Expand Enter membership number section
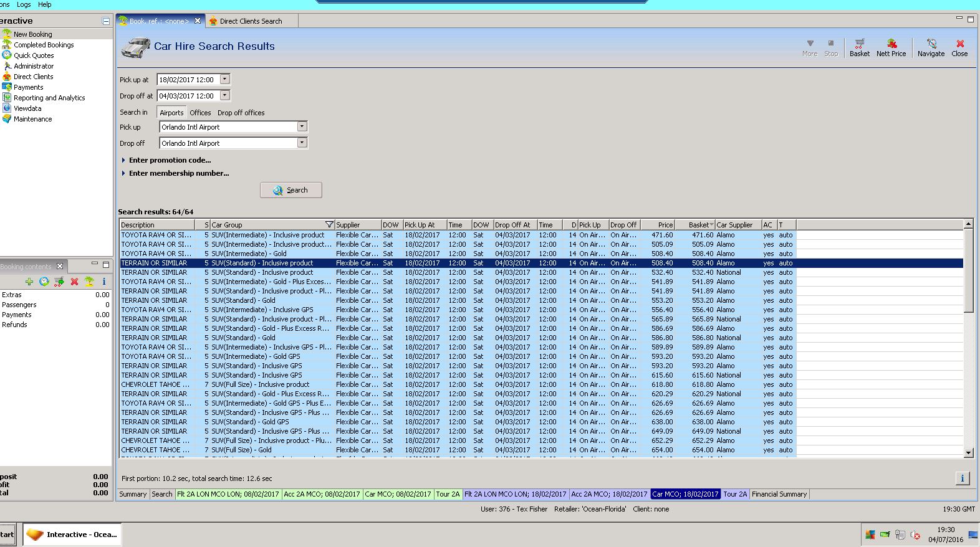The image size is (980, 547). click(x=178, y=173)
